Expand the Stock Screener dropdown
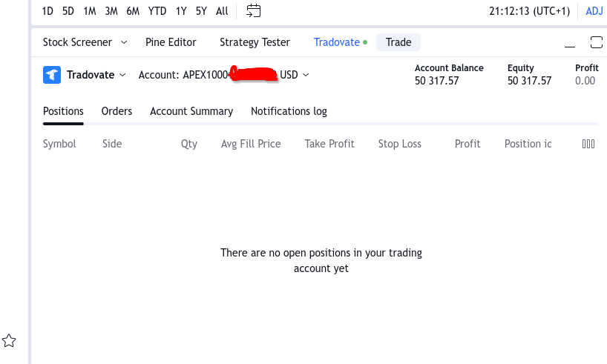 tap(123, 42)
